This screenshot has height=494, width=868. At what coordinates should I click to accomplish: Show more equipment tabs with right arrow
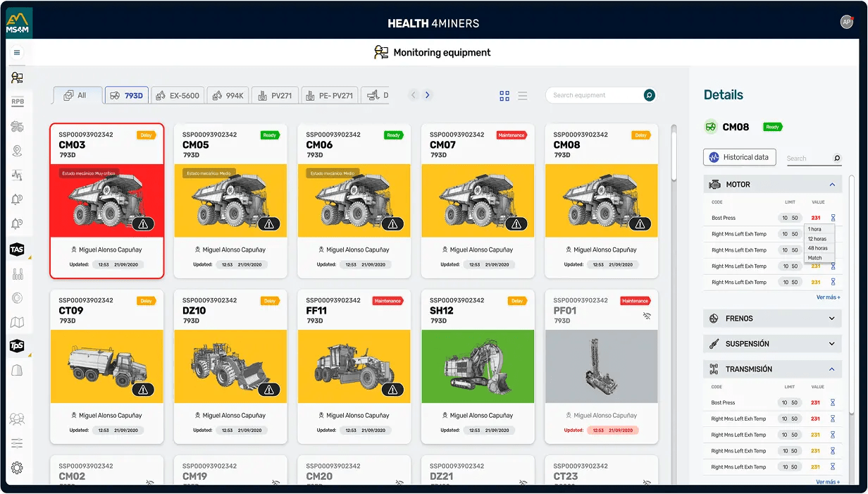[x=427, y=95]
